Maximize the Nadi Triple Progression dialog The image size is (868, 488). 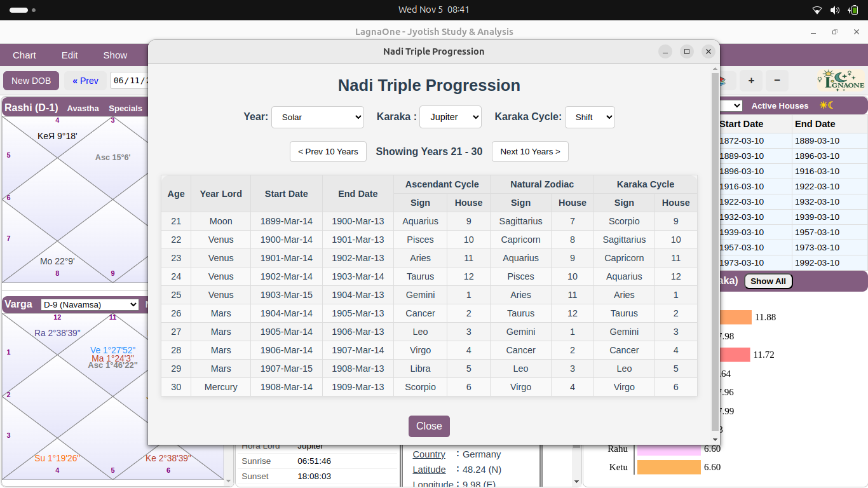point(686,51)
